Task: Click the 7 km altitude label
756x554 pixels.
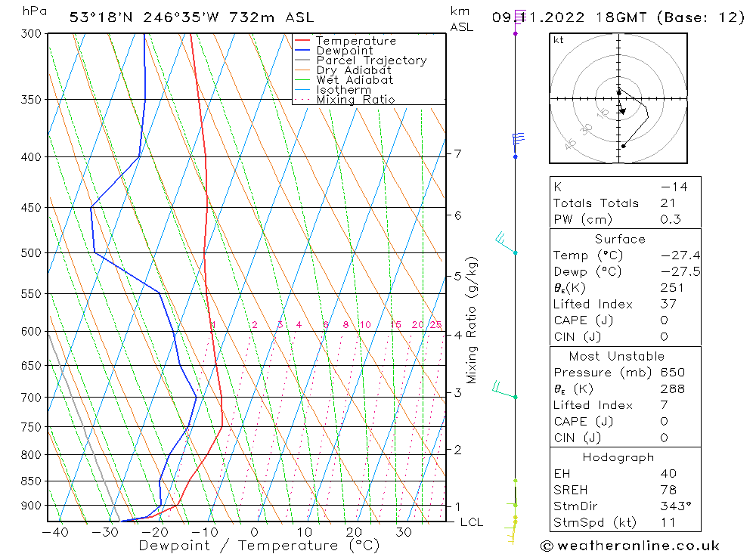Action: [x=457, y=154]
